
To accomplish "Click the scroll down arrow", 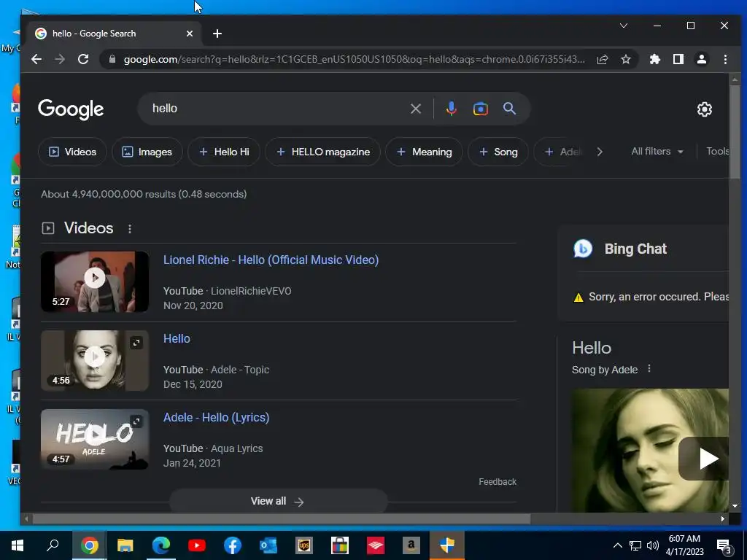I will coord(735,506).
